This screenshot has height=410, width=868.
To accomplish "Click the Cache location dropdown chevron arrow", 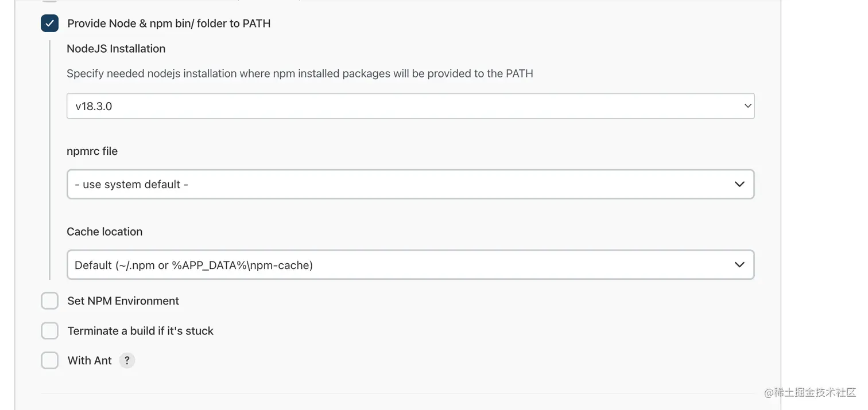I will pos(739,265).
